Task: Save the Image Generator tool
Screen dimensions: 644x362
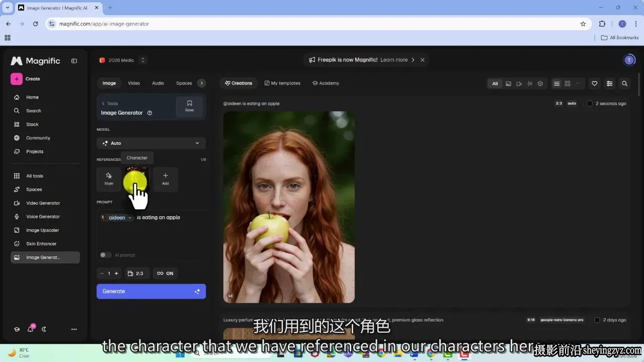Action: click(x=189, y=107)
